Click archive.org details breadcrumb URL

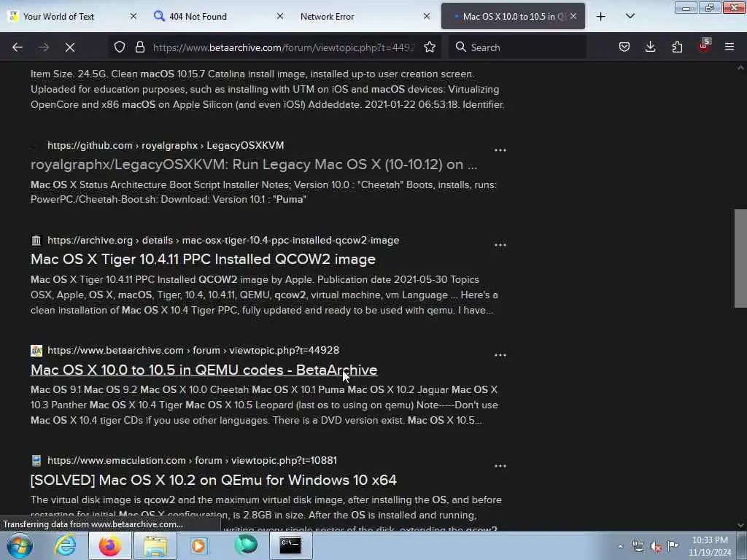click(223, 241)
